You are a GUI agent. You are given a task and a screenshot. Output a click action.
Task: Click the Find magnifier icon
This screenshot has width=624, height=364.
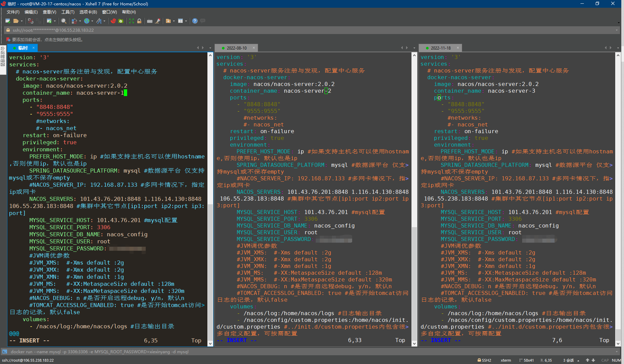(x=63, y=21)
